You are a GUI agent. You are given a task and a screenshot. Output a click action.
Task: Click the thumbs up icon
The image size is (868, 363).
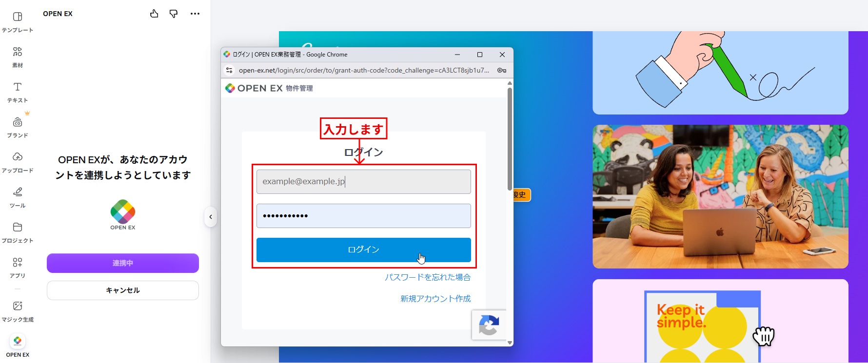pos(154,14)
